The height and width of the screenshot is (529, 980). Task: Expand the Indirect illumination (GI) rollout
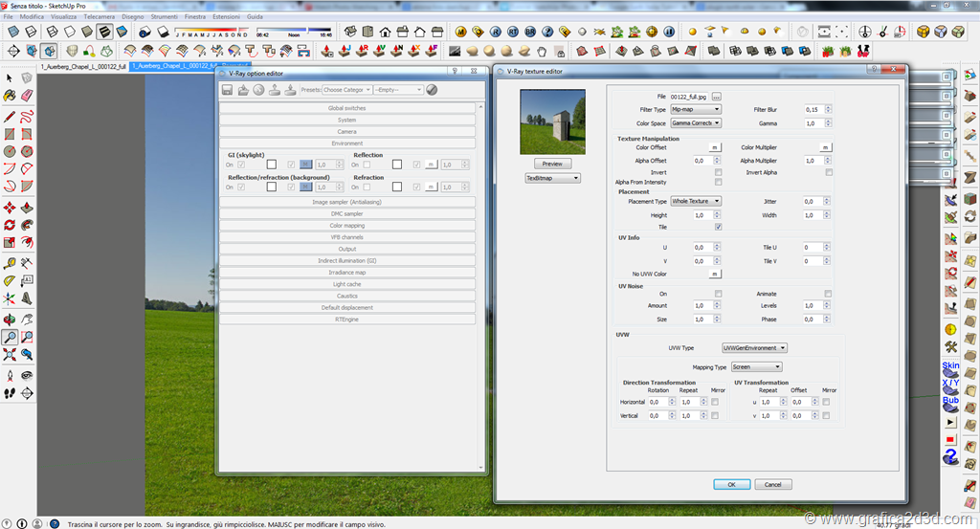[x=347, y=261]
